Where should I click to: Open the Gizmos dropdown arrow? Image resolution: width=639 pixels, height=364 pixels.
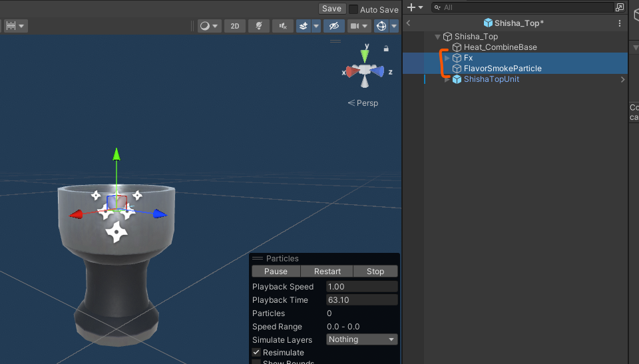click(x=394, y=26)
